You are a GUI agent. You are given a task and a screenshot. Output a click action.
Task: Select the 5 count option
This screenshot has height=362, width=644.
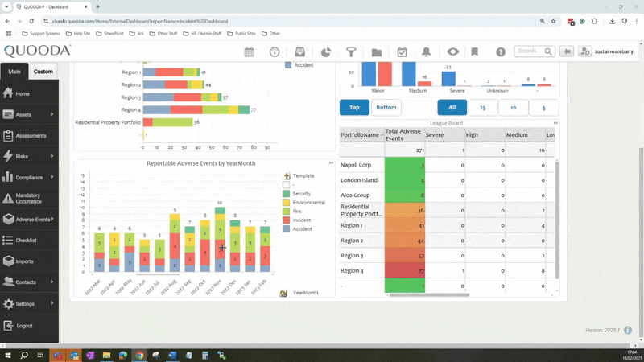(x=544, y=108)
